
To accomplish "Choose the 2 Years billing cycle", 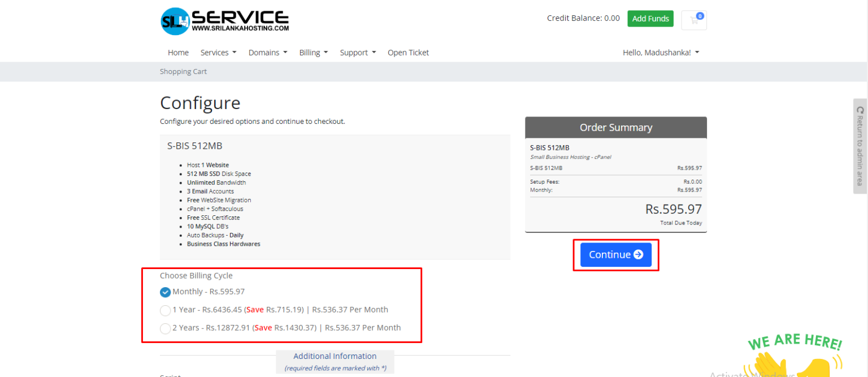I will 165,328.
